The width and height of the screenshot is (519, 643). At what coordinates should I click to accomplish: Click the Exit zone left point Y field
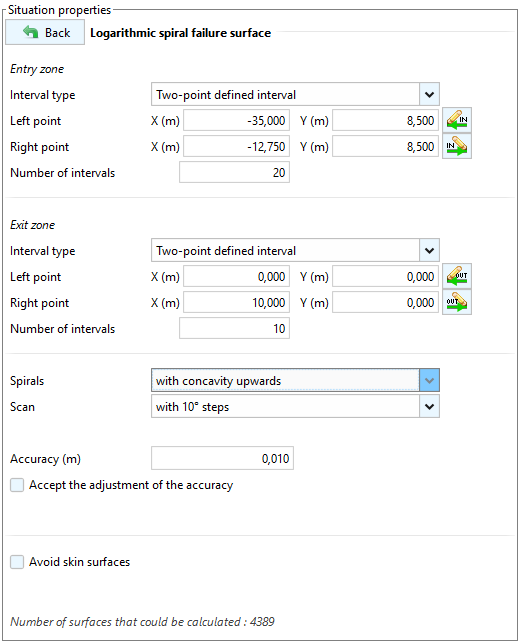pos(385,276)
